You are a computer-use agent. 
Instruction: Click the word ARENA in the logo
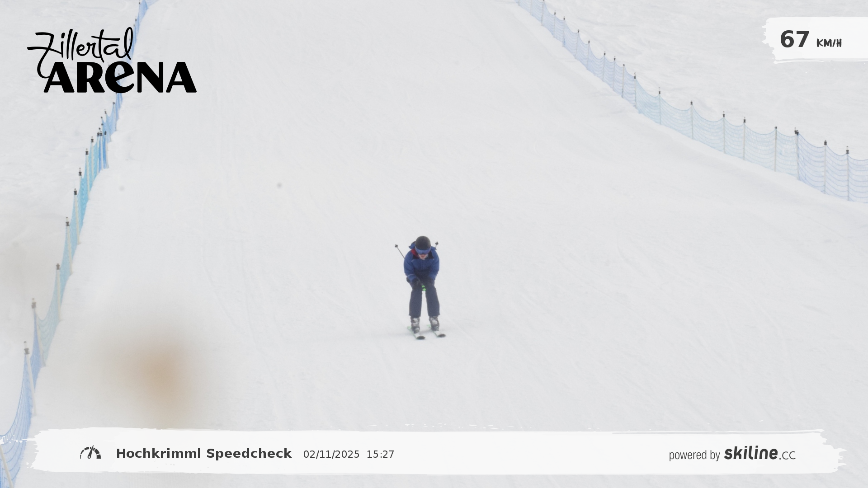tap(120, 78)
